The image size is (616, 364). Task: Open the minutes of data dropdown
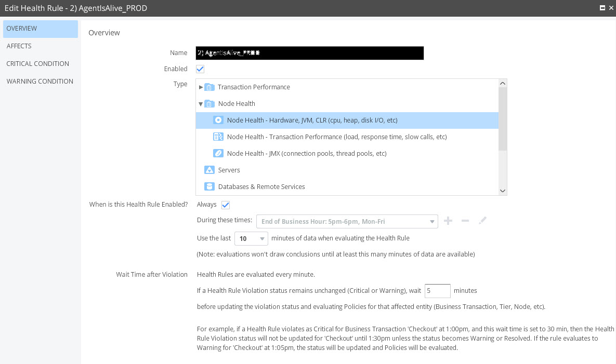tap(252, 239)
